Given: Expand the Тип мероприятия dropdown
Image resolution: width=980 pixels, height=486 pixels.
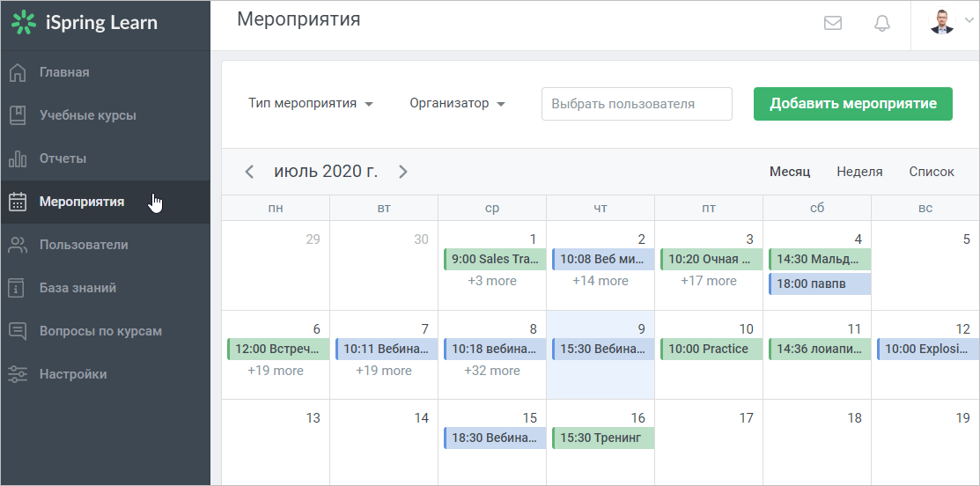Looking at the screenshot, I should (311, 103).
